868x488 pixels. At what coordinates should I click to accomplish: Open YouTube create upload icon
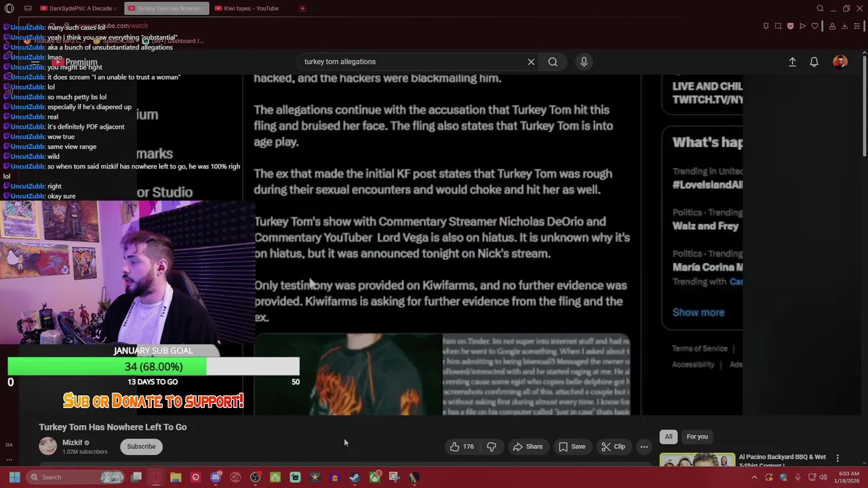(792, 62)
